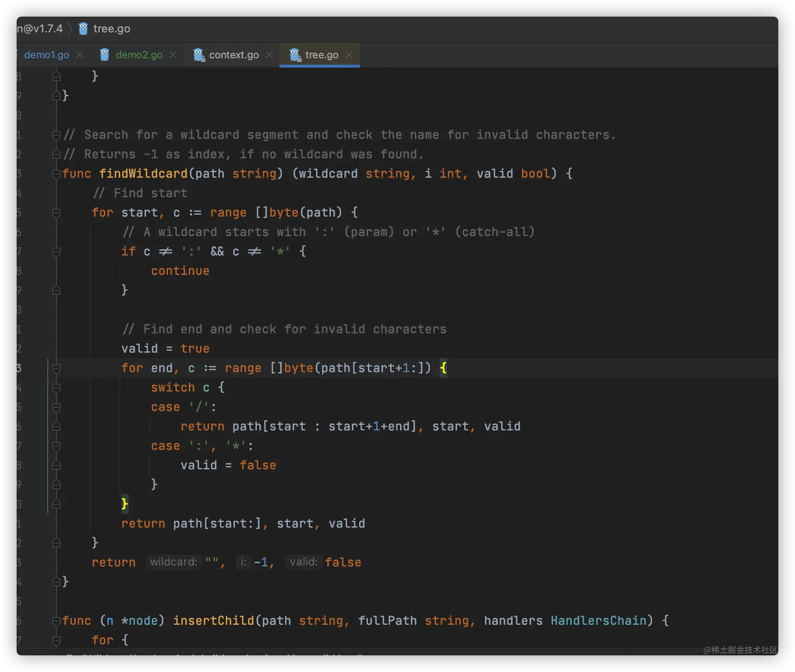Image resolution: width=795 pixels, height=672 pixels.
Task: Click the 'wildcard:' parameter hint
Action: 174,562
